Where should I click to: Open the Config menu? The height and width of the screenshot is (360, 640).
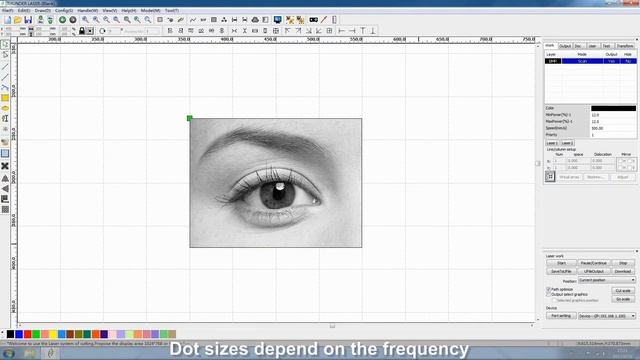click(x=64, y=11)
